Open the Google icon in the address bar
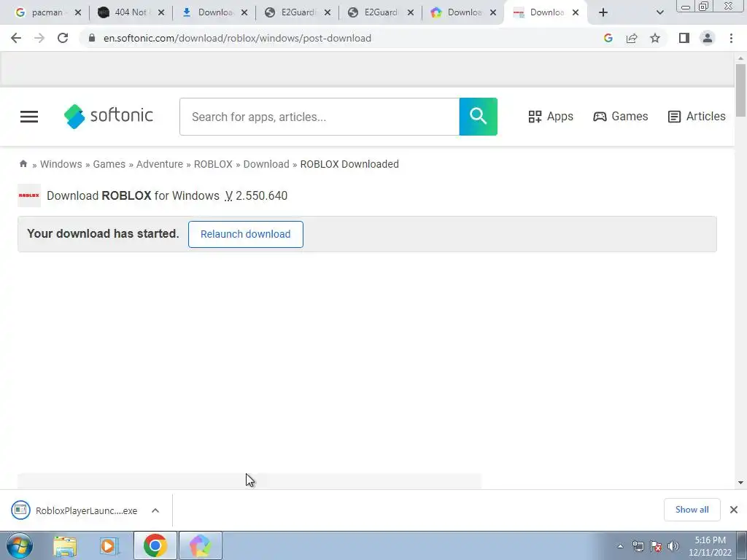This screenshot has height=560, width=747. (608, 38)
